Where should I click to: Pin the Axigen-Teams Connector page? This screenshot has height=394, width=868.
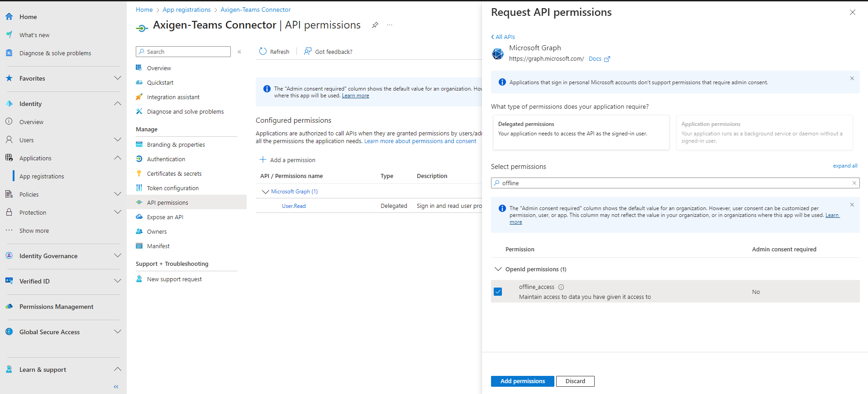pos(375,25)
